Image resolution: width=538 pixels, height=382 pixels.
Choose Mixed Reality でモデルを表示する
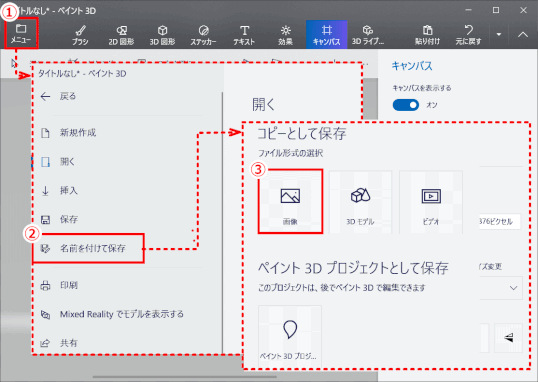coord(112,314)
